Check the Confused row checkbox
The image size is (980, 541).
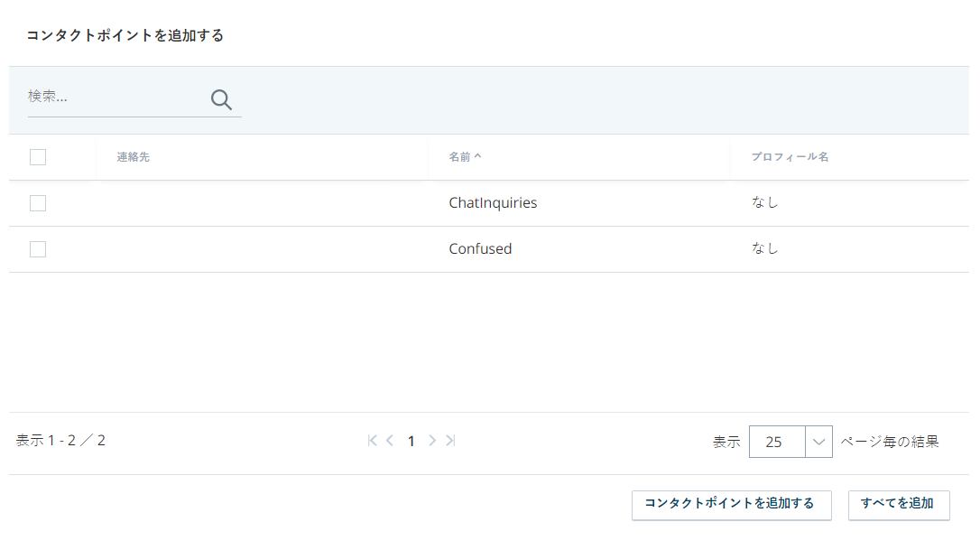click(x=38, y=249)
